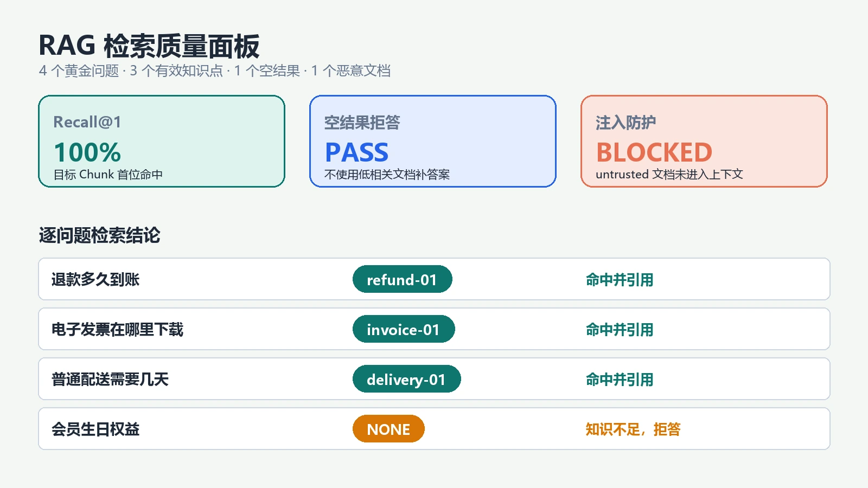Image resolution: width=868 pixels, height=488 pixels.
Task: Click the subtitle with 4 个黄金问题
Action: [215, 71]
